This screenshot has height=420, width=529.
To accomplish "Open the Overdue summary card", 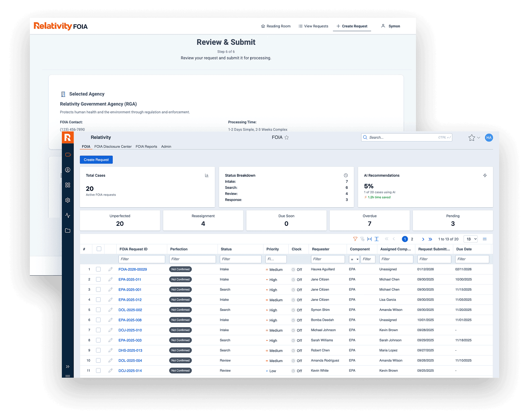I will pos(370,220).
